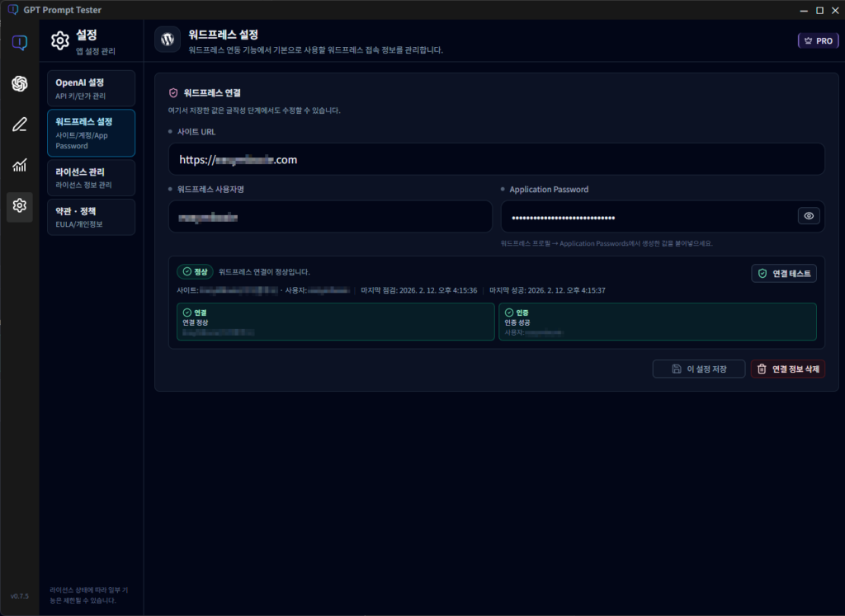Select the 워드프레스 설정 tab
The width and height of the screenshot is (845, 616).
91,133
